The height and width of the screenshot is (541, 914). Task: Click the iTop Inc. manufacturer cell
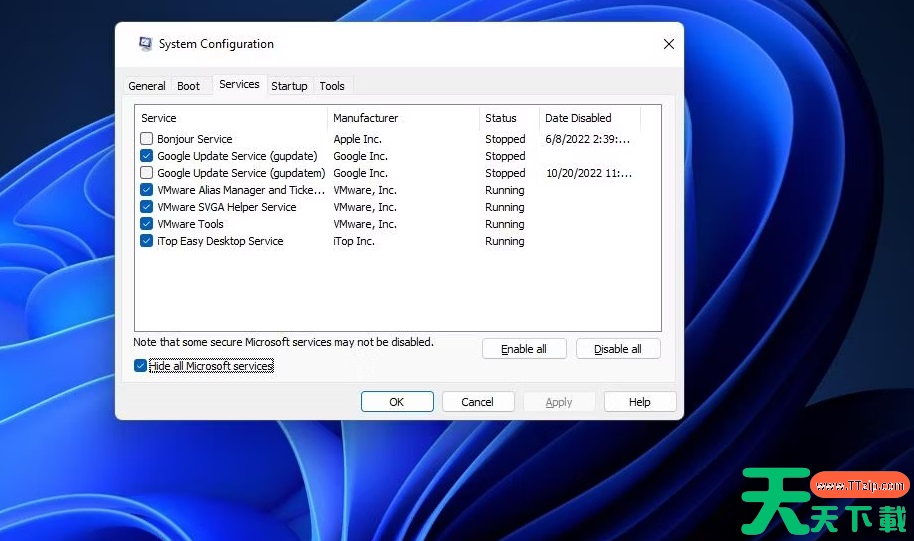(x=354, y=241)
